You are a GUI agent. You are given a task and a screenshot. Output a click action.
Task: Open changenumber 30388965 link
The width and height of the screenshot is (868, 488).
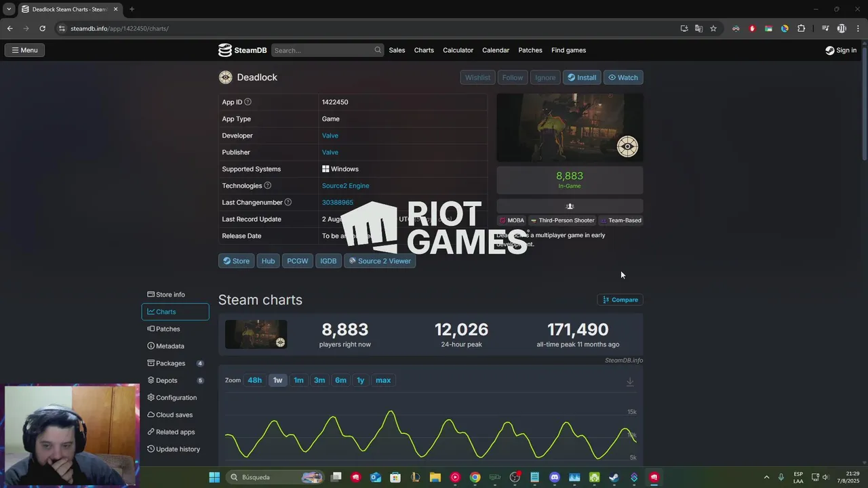coord(337,203)
